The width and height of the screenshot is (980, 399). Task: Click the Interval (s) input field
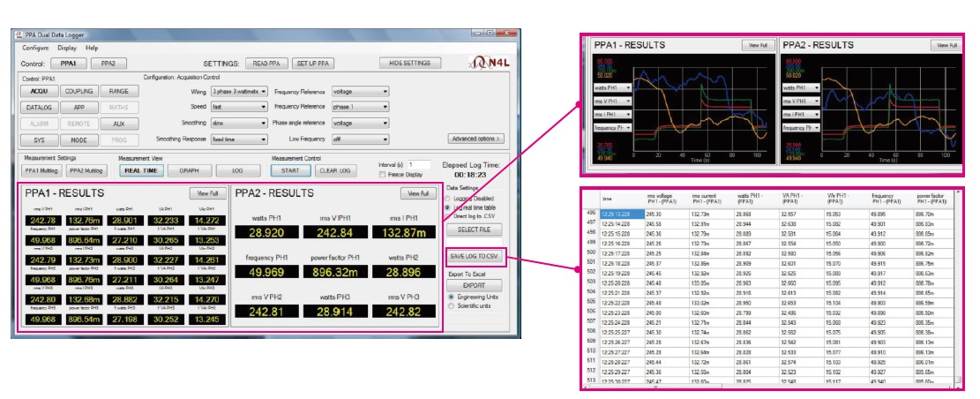tap(419, 164)
